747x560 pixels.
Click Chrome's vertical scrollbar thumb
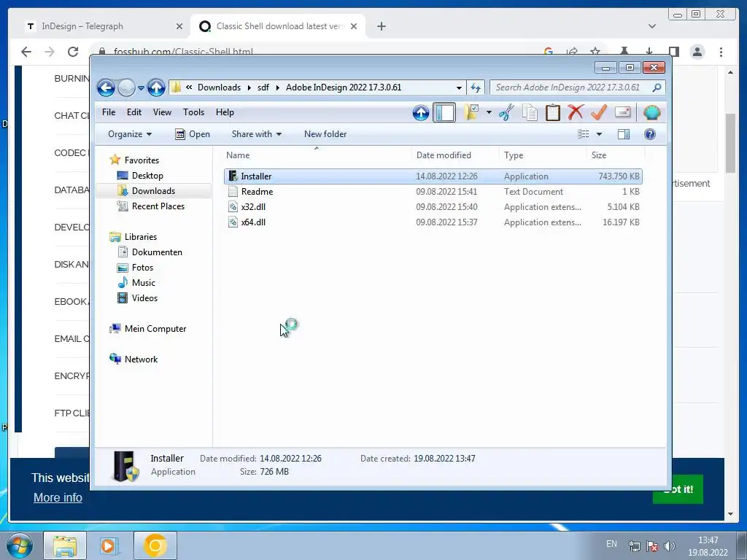point(730,143)
